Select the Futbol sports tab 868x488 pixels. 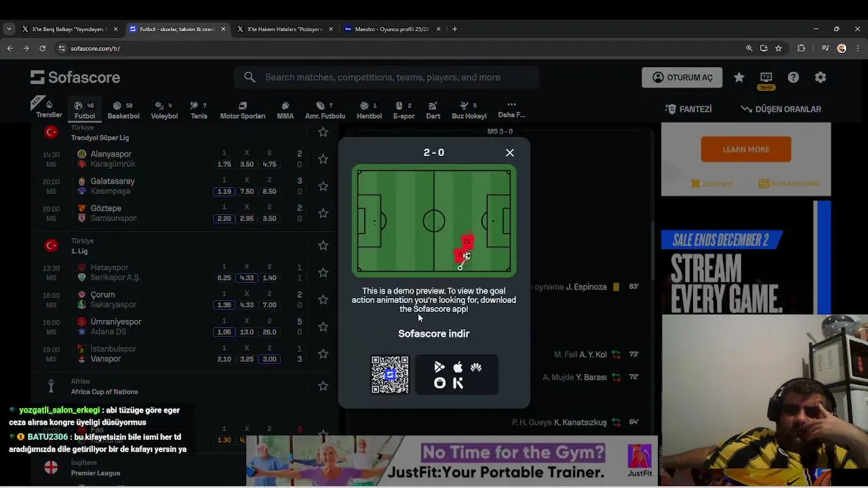[85, 110]
